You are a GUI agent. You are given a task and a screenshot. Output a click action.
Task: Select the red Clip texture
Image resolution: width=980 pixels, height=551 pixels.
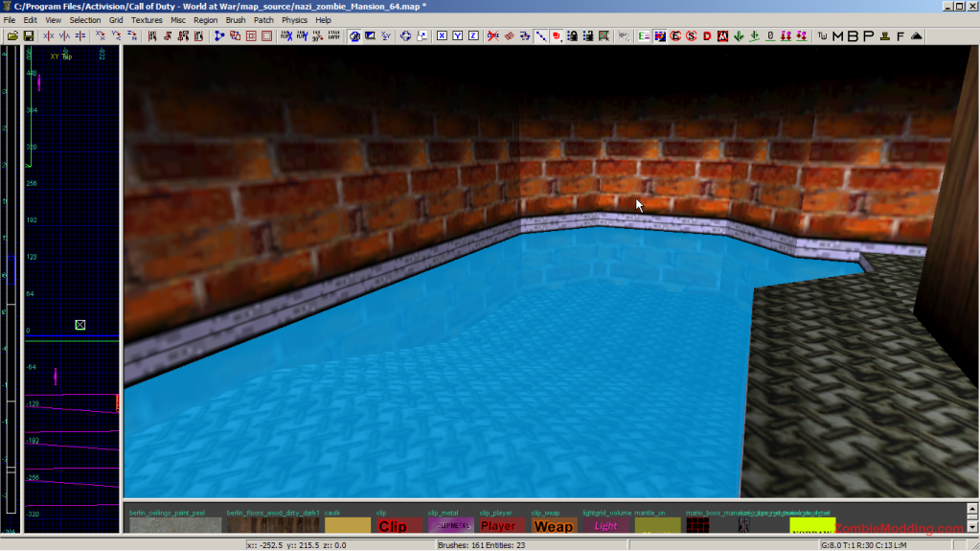(x=399, y=525)
